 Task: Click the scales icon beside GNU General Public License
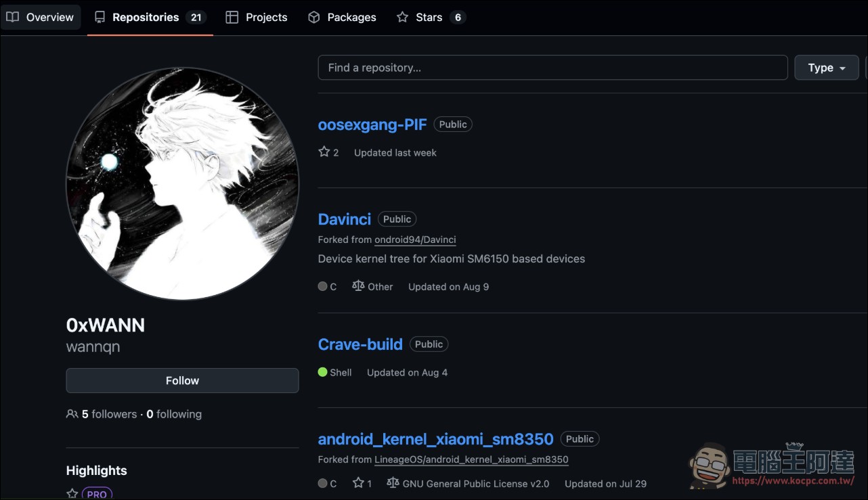coord(393,483)
